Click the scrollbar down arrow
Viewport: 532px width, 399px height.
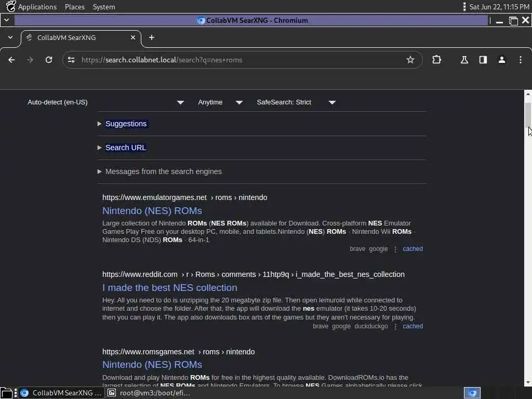(528, 383)
